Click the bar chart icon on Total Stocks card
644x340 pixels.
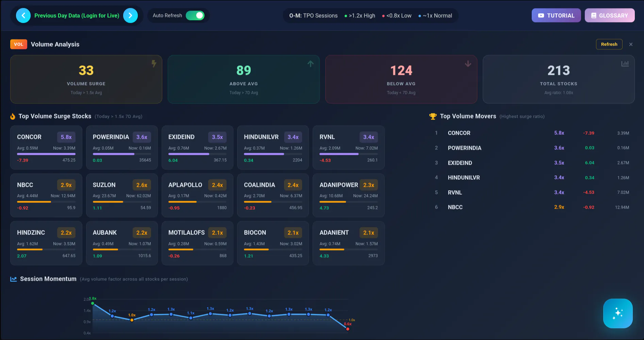coord(625,64)
